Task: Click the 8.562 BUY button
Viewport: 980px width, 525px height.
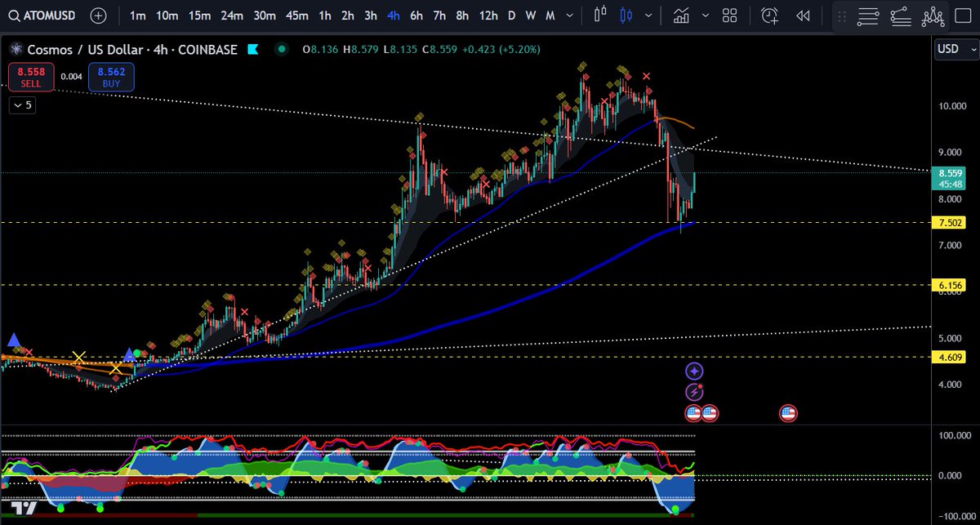Action: (112, 78)
